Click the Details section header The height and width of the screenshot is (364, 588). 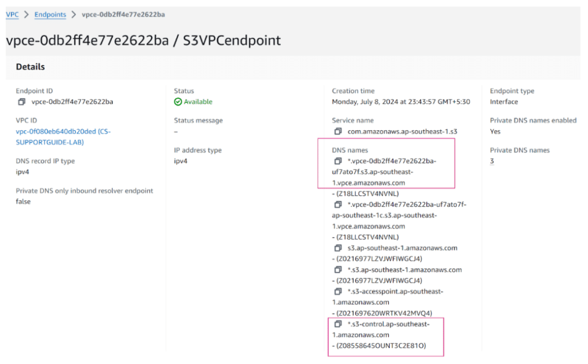point(30,67)
